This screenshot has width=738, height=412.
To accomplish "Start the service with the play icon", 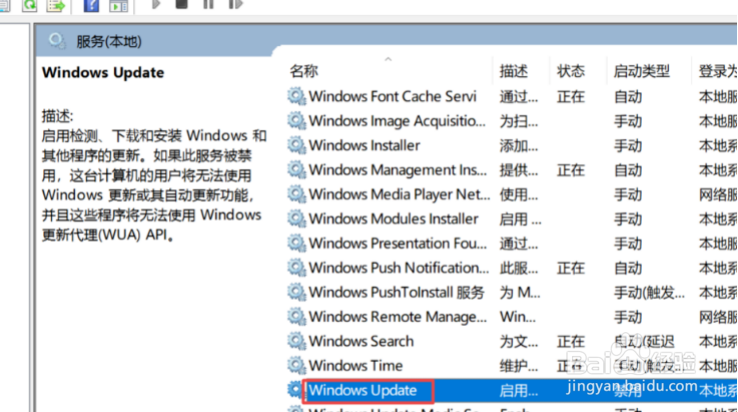I will 156,4.
